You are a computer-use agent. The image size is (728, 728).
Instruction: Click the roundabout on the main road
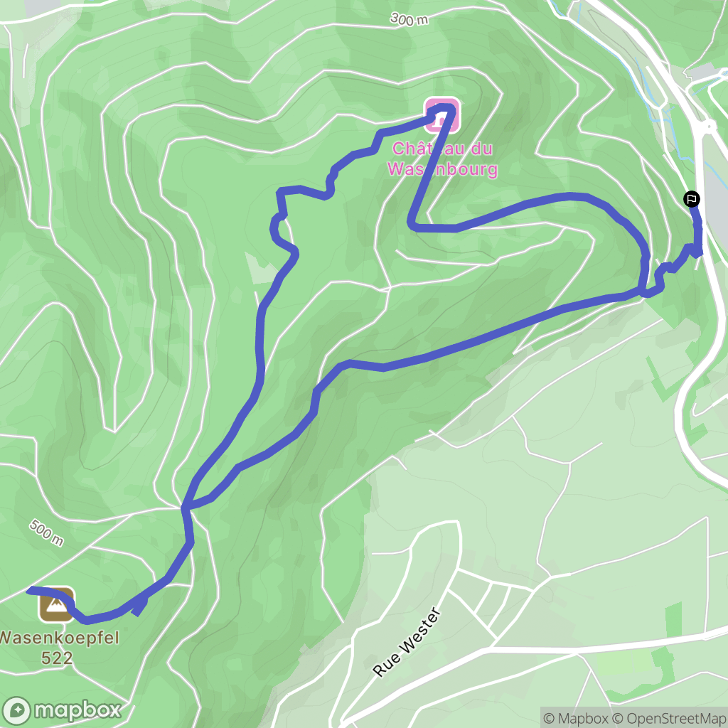(x=709, y=126)
